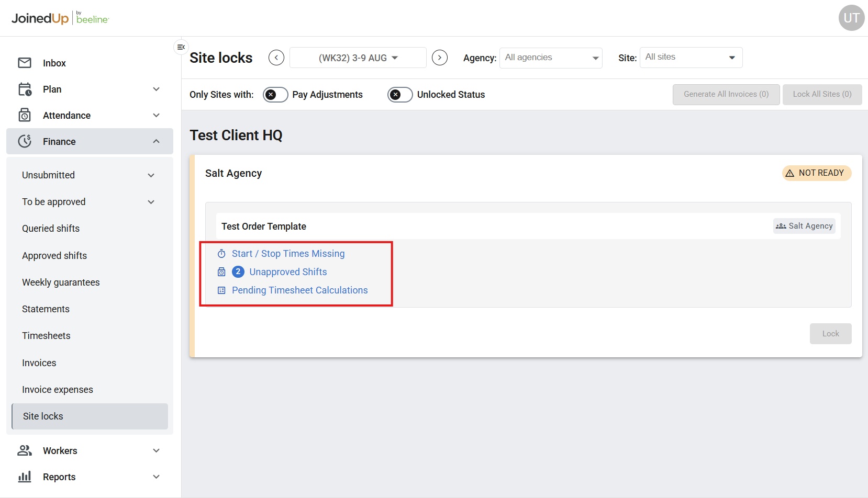Open the Start / Stop Times Missing link
Image resolution: width=868 pixels, height=498 pixels.
point(288,254)
